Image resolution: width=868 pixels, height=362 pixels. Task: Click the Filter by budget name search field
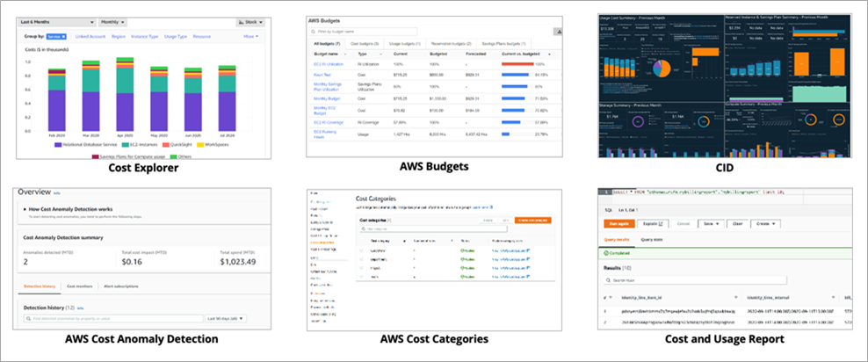[363, 33]
